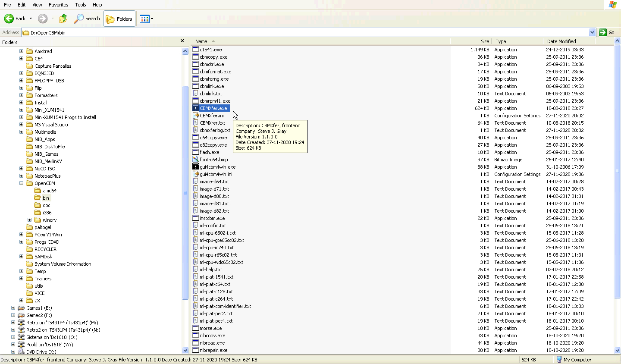Screen dimensions: 621x364
Task: Expand the C64 folder node
Action: (x=21, y=59)
